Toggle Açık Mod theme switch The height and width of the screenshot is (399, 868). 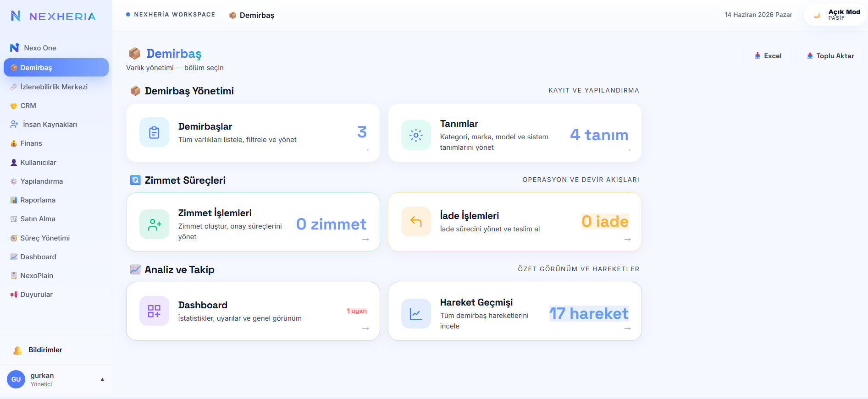pos(835,15)
